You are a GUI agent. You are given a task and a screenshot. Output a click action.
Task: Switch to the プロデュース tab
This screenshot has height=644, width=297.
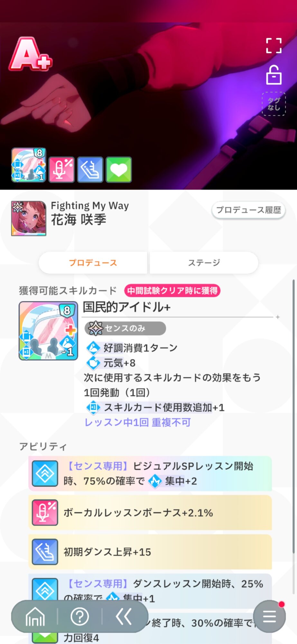coord(93,263)
